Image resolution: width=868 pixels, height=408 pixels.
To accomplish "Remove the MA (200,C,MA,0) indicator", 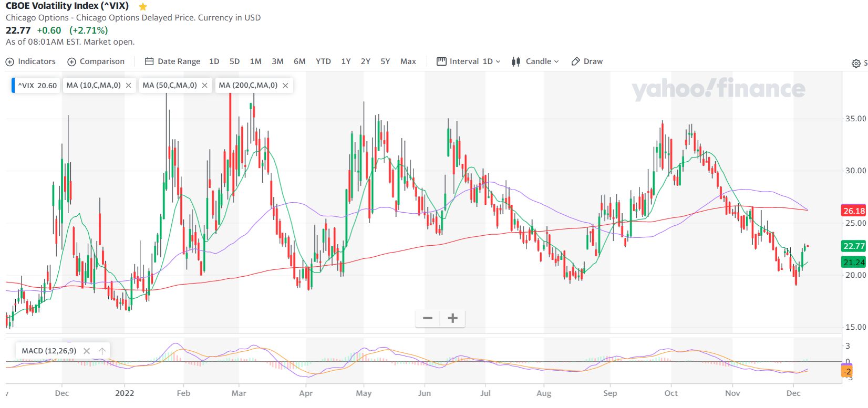I will [285, 86].
